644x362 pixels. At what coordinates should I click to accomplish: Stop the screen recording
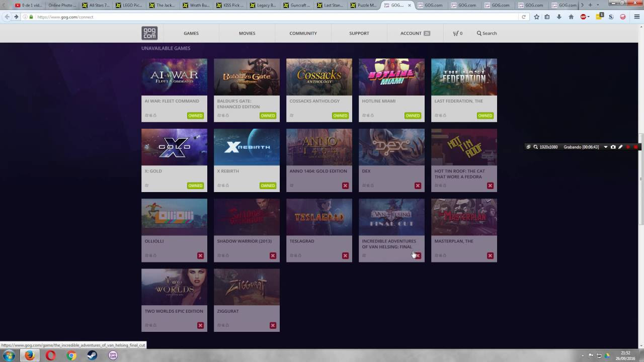635,147
